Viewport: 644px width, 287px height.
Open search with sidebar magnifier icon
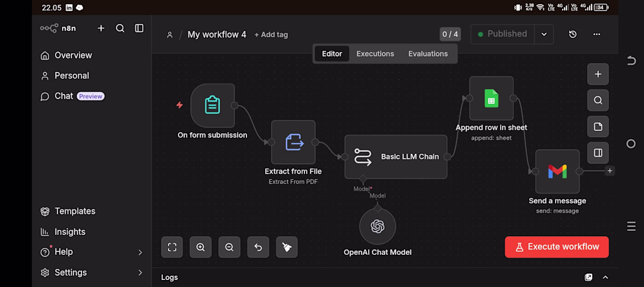click(x=120, y=28)
